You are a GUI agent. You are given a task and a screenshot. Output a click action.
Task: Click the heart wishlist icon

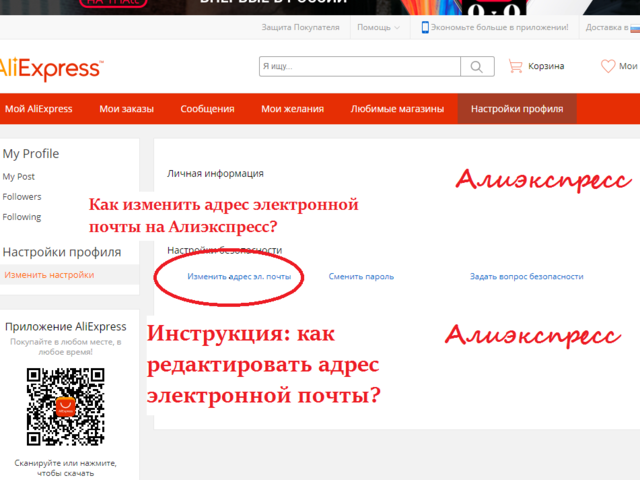(608, 66)
